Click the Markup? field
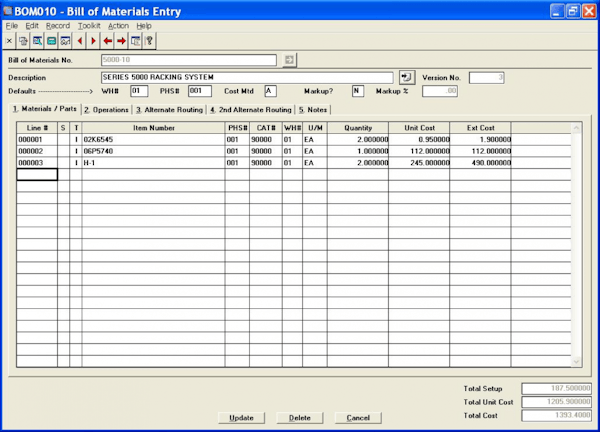 click(358, 91)
